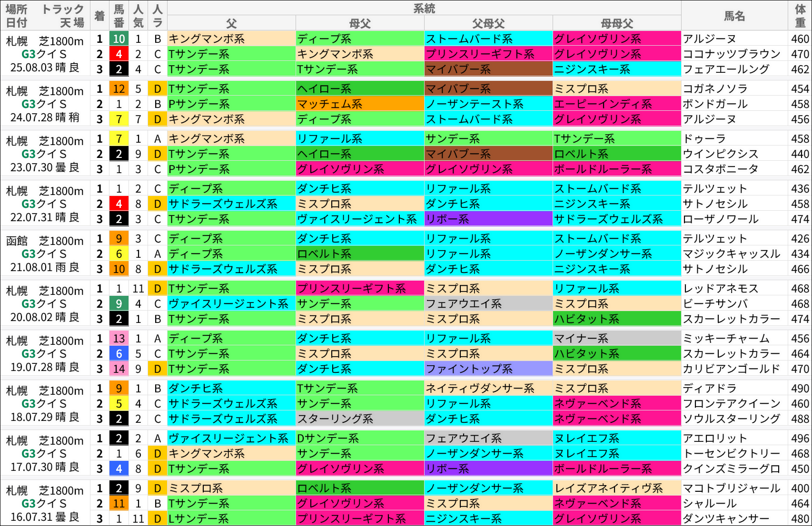Select horse name ソウルスターリング

pyautogui.click(x=732, y=419)
